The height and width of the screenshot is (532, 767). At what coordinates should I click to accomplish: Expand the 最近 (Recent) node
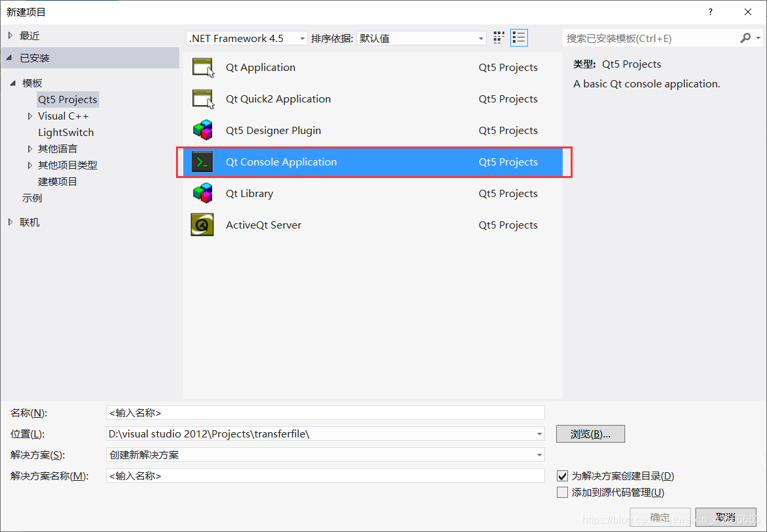[x=11, y=35]
